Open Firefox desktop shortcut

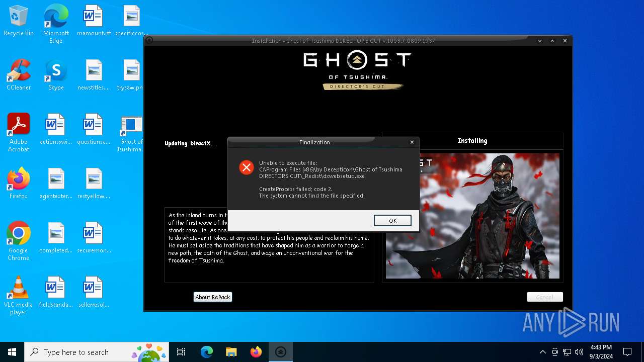(19, 184)
